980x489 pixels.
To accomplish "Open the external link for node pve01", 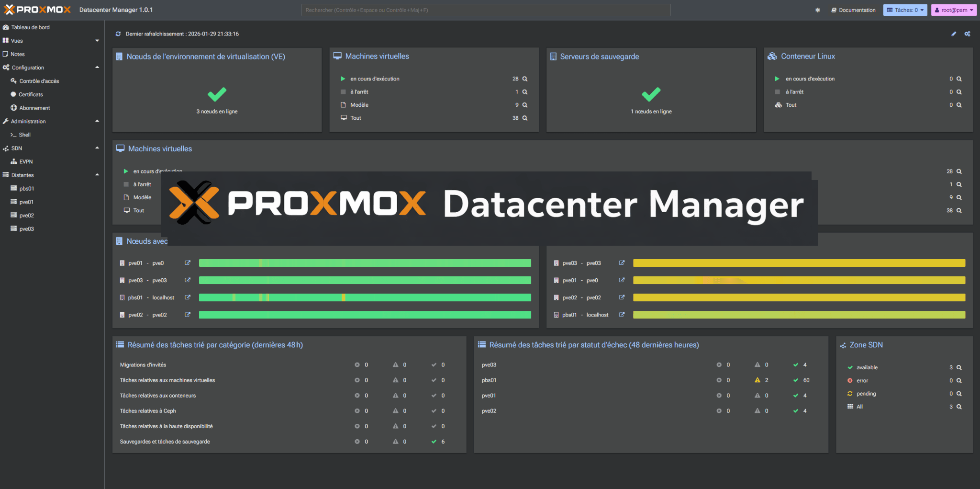I will (187, 262).
